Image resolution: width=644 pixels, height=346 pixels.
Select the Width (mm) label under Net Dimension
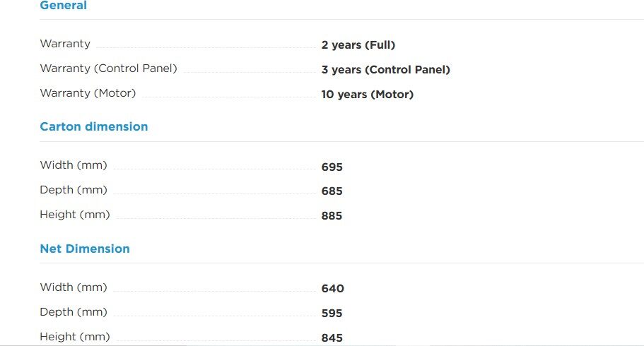pos(74,287)
